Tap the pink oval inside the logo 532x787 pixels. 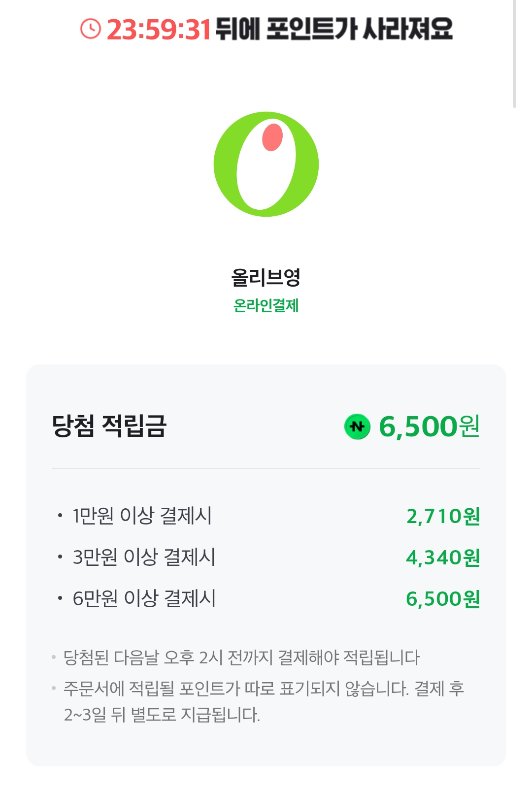click(x=272, y=137)
